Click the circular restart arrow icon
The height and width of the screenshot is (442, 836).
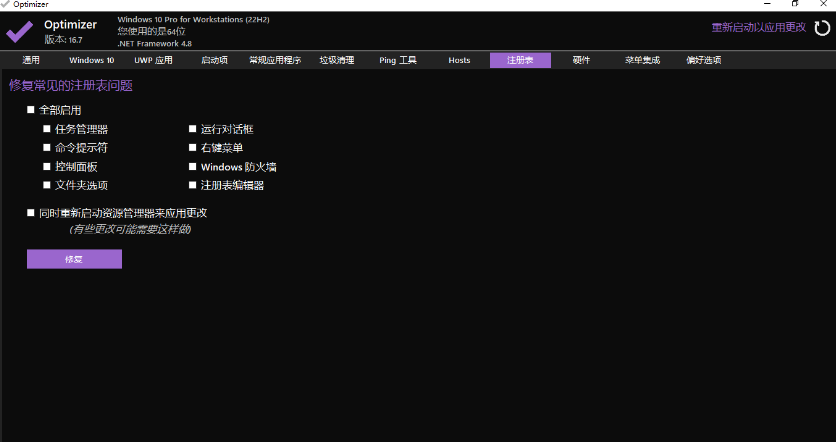pyautogui.click(x=822, y=29)
